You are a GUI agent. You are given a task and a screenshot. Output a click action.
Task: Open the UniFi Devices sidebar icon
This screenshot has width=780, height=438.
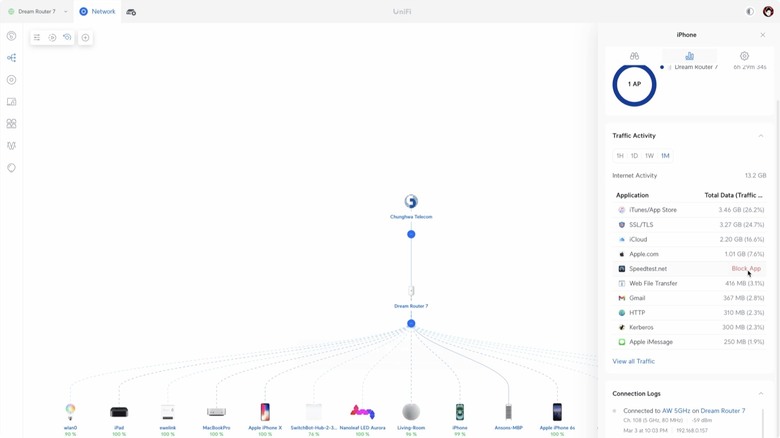tap(11, 80)
